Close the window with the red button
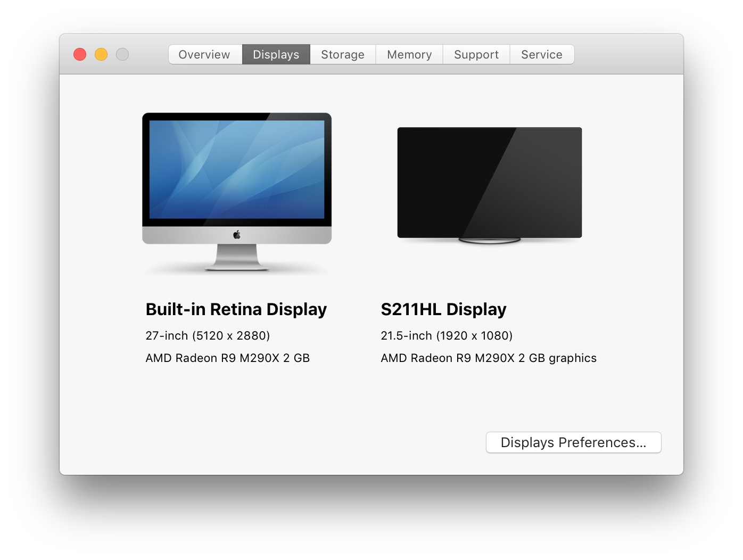743x560 pixels. point(80,54)
